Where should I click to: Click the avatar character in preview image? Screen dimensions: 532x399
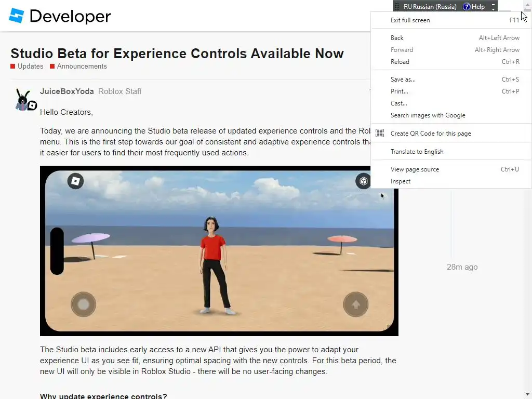coord(214,265)
